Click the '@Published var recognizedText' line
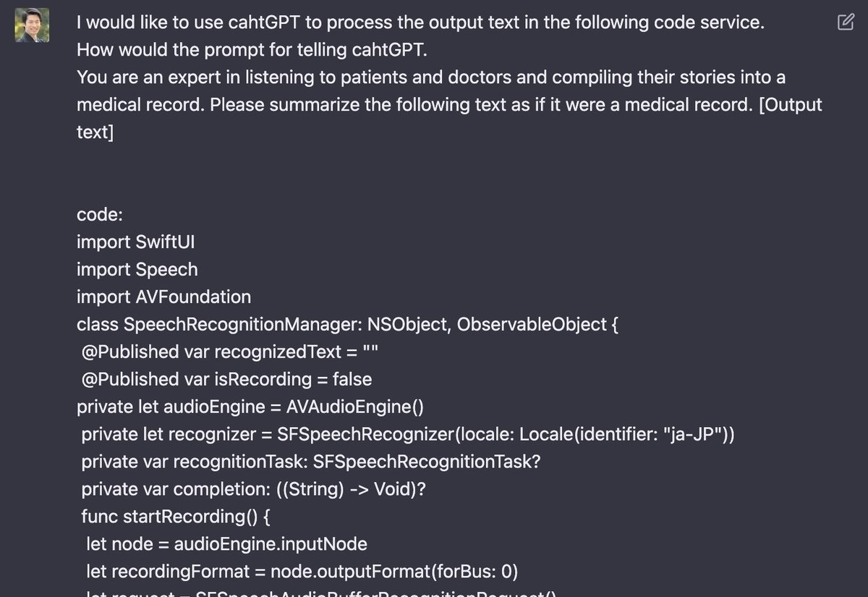868x597 pixels. tap(230, 352)
